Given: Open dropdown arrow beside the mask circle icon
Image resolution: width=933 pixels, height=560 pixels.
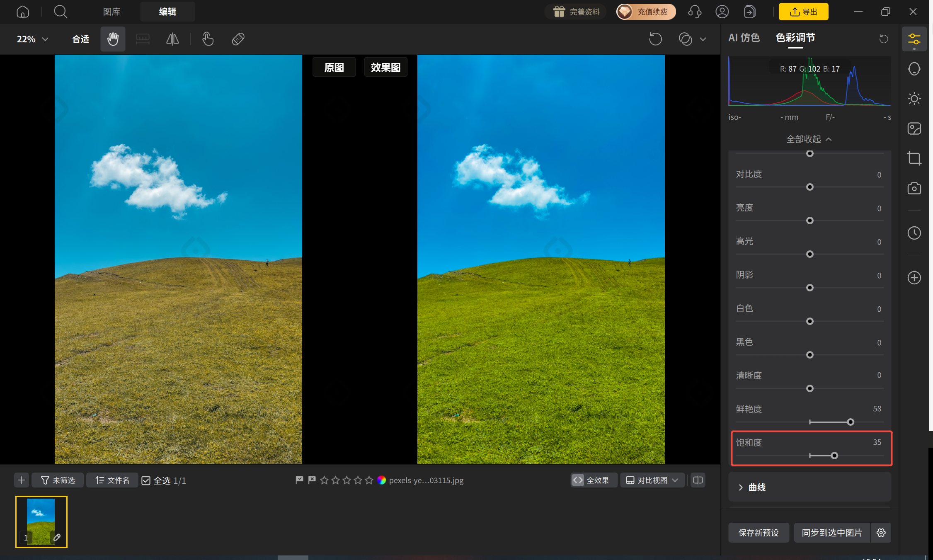Looking at the screenshot, I should 703,39.
